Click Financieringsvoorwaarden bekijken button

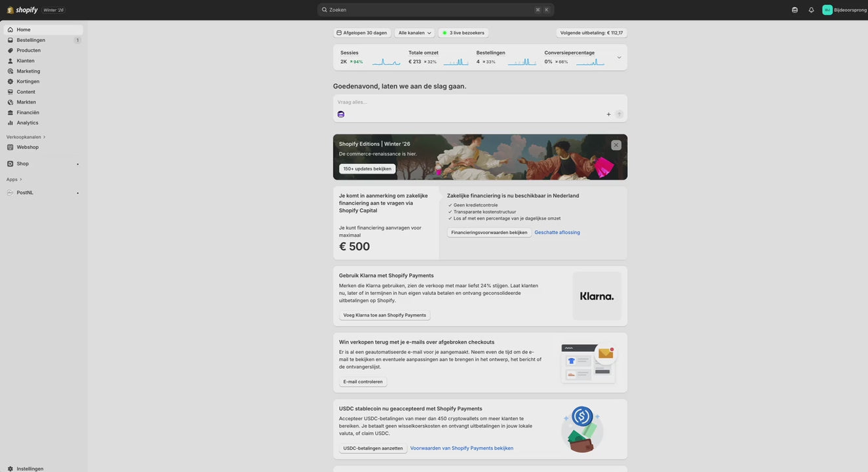(x=489, y=232)
